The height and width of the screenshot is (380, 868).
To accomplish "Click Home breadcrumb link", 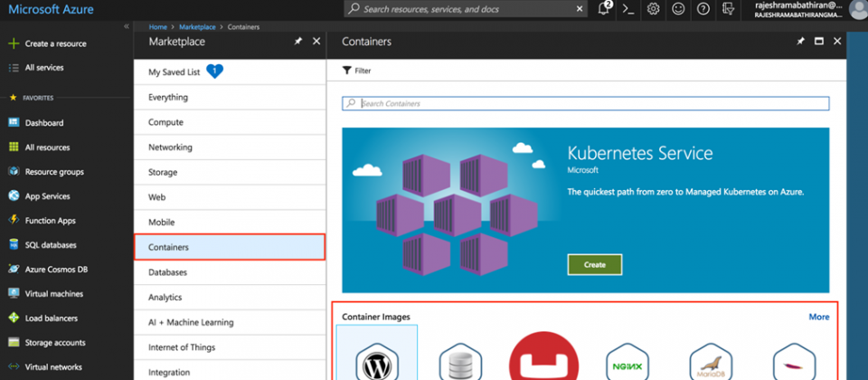I will pos(157,26).
